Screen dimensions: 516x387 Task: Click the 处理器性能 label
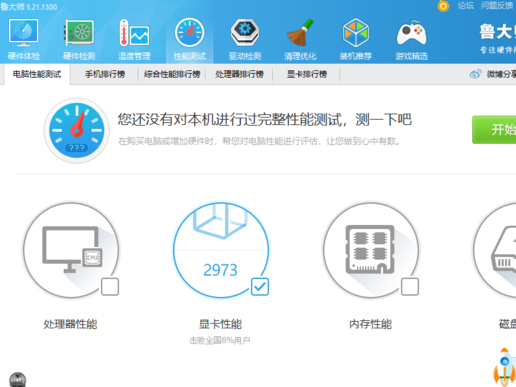click(x=70, y=324)
